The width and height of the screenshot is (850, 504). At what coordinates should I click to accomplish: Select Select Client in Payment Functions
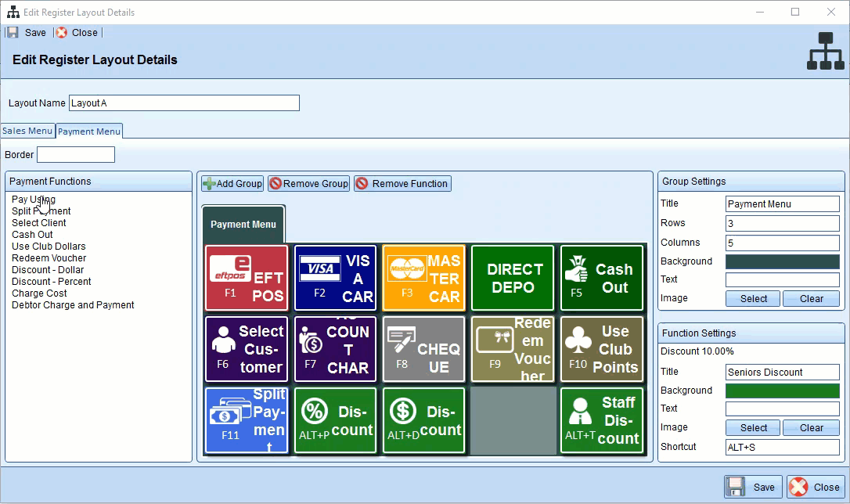coord(39,223)
